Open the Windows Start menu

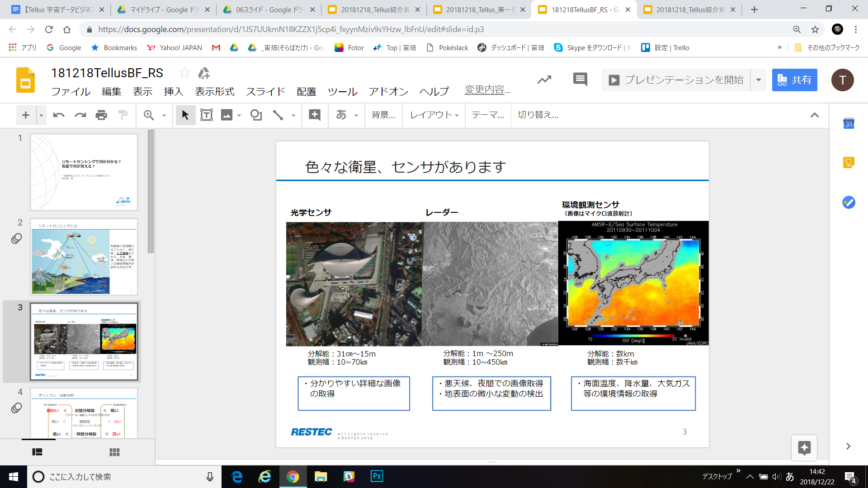coord(14,477)
